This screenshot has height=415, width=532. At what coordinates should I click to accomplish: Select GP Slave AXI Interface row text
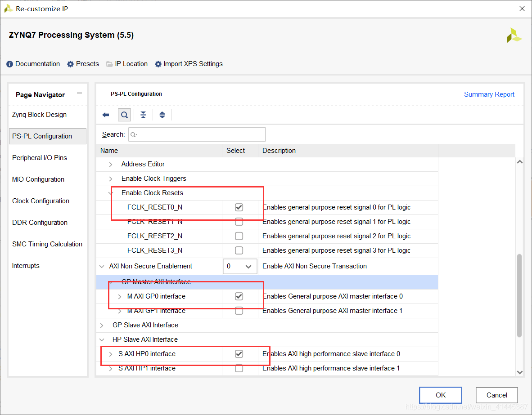pos(145,325)
